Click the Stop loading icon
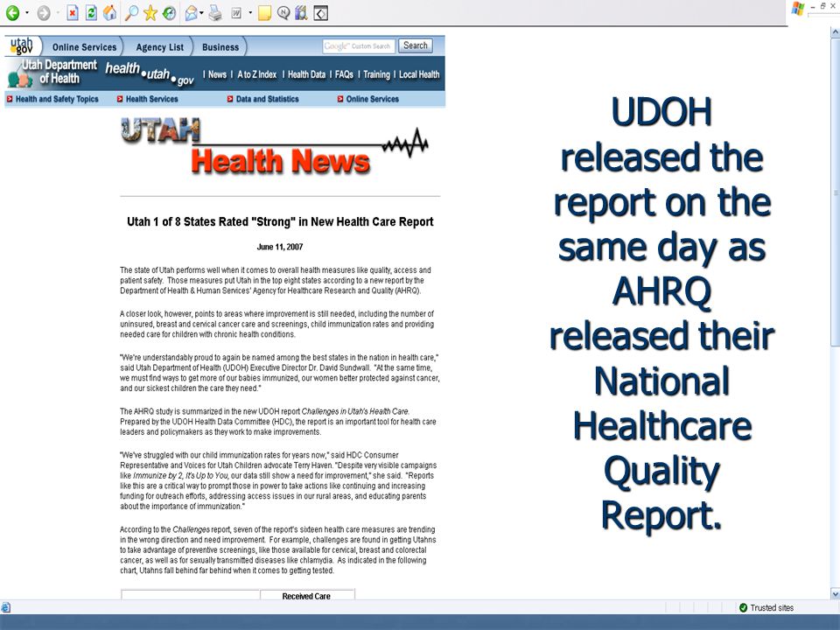 click(73, 13)
